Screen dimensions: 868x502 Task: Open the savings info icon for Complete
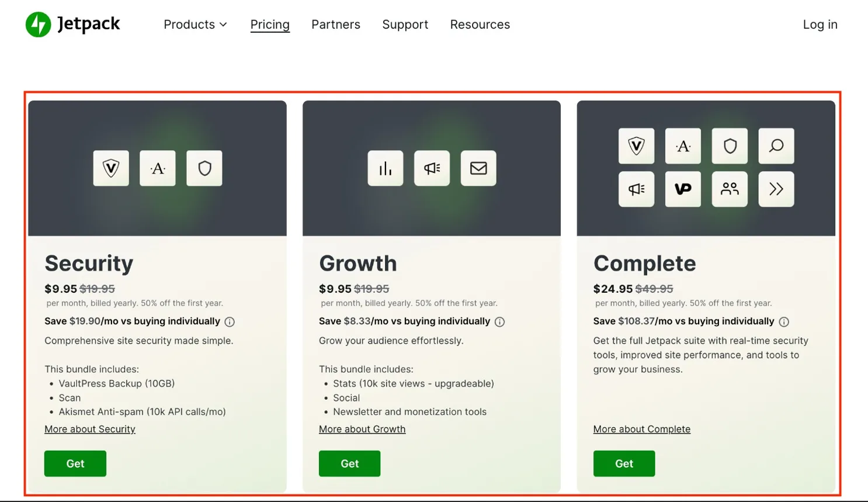784,322
